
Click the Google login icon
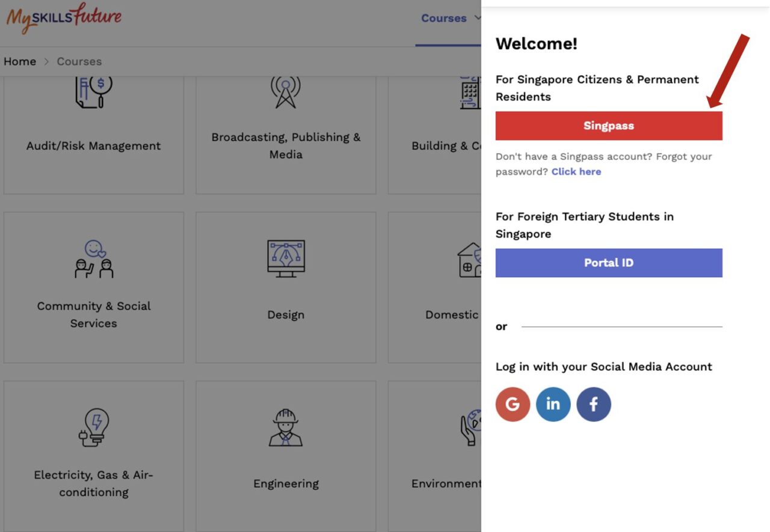pos(513,404)
